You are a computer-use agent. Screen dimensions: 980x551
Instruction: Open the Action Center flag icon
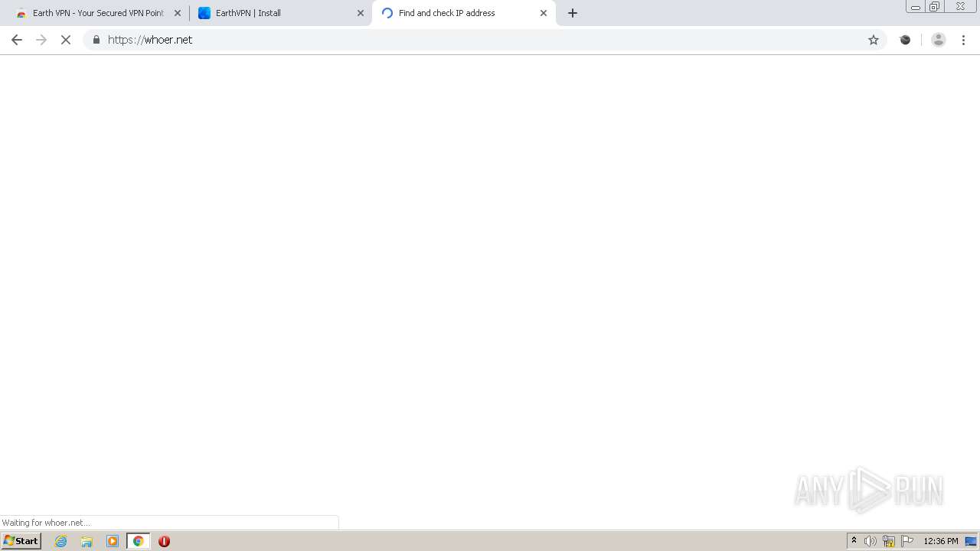pos(907,541)
